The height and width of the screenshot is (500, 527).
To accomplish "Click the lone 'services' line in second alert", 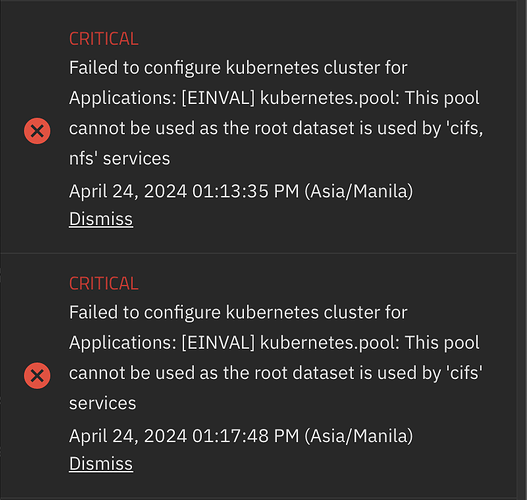I will [103, 403].
